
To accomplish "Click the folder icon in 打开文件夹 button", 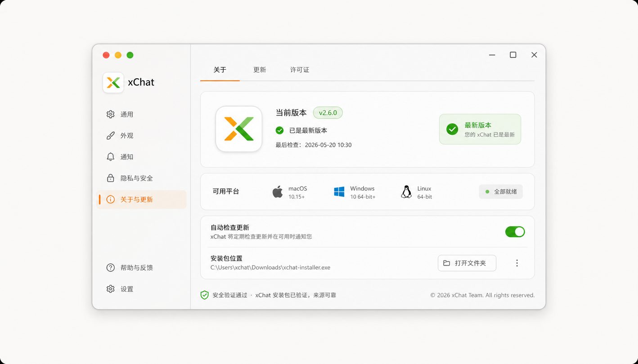I will 446,263.
